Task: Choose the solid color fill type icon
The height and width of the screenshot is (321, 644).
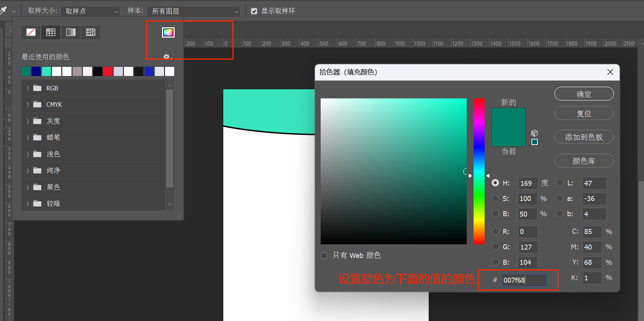Action: click(x=51, y=32)
